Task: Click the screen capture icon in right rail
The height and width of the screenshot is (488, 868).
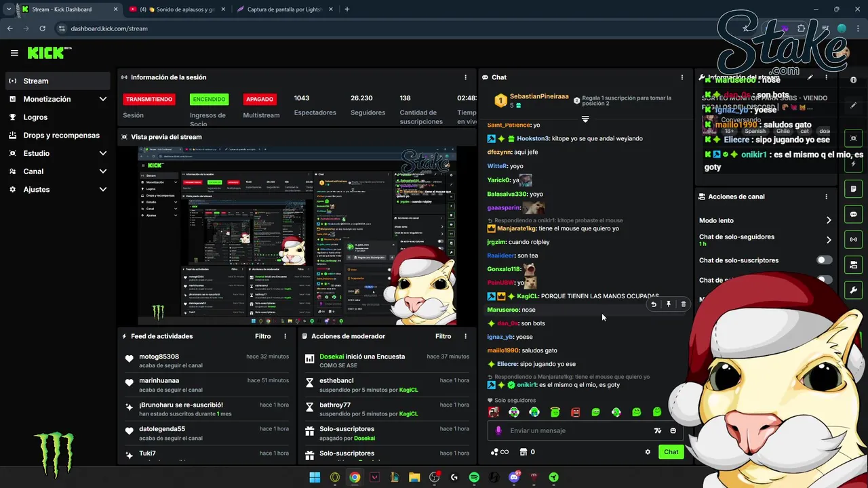Action: click(853, 138)
